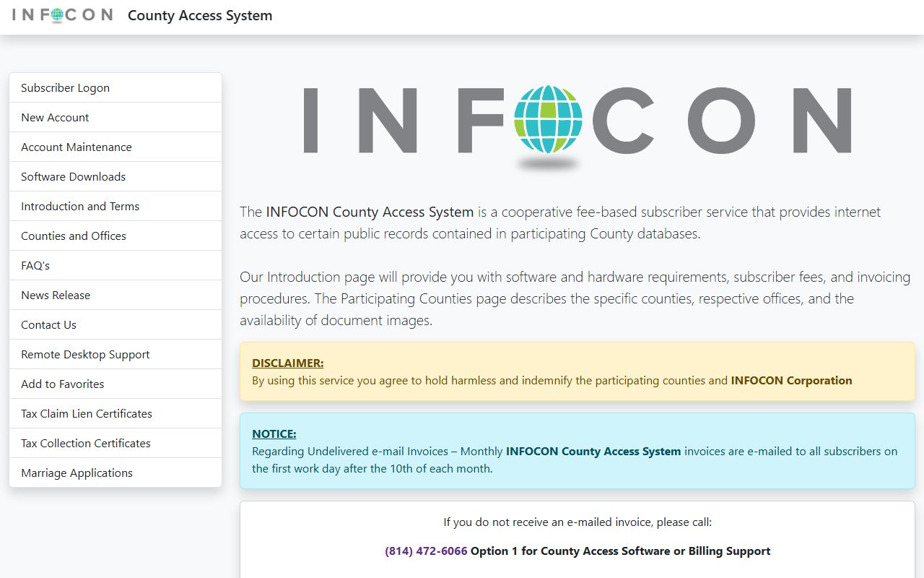The width and height of the screenshot is (924, 578).
Task: Launch Remote Desktop Support
Action: coord(115,354)
